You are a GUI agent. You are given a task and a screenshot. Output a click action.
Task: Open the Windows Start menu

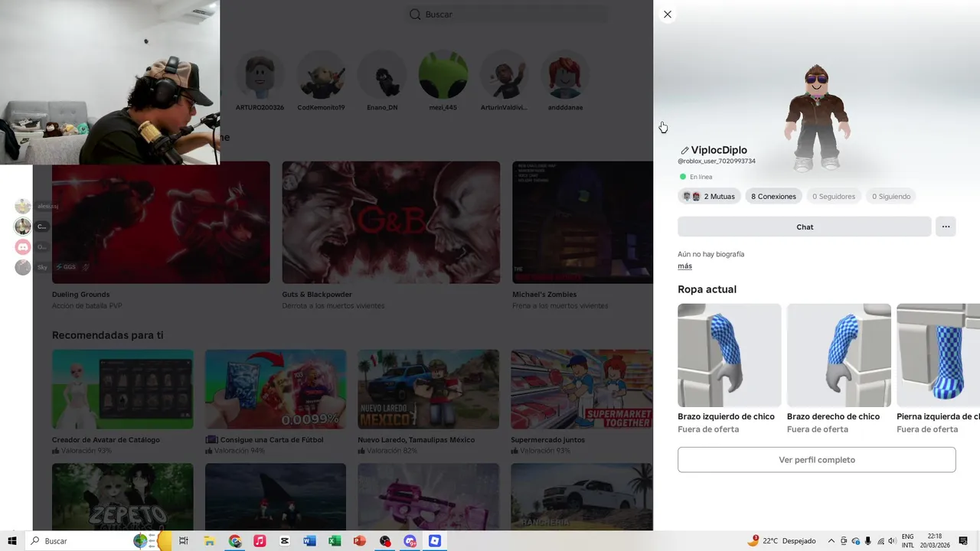tap(12, 541)
